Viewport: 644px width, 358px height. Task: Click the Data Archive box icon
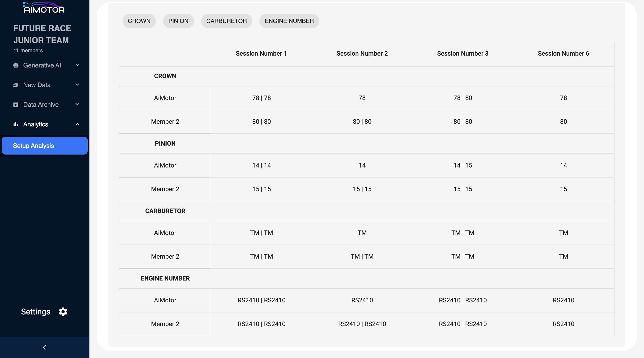(x=15, y=105)
